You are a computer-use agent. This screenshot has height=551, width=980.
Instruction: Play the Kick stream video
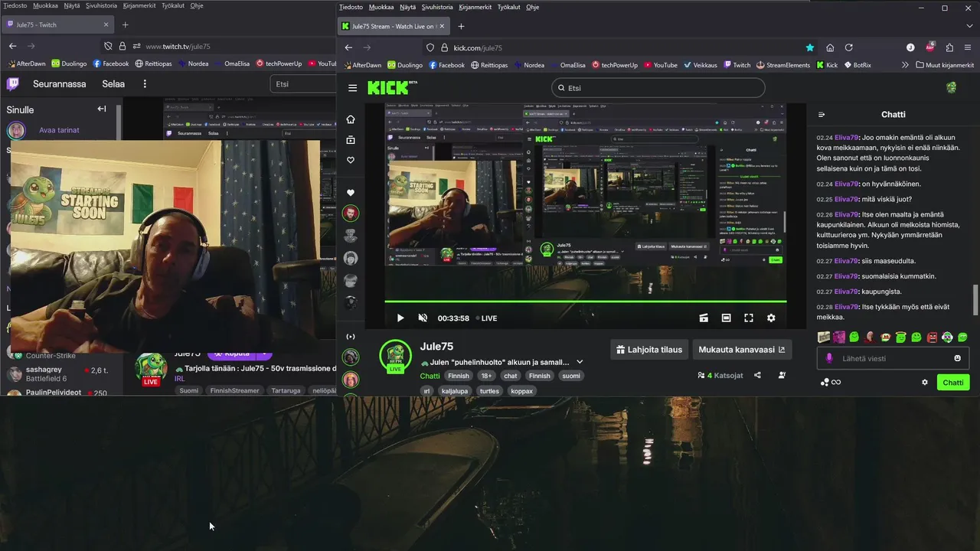tap(400, 318)
